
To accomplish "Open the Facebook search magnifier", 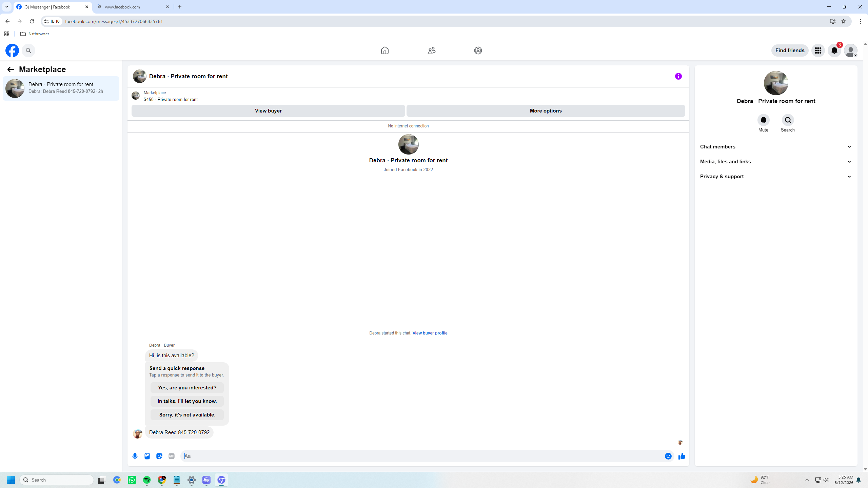I will (28, 50).
